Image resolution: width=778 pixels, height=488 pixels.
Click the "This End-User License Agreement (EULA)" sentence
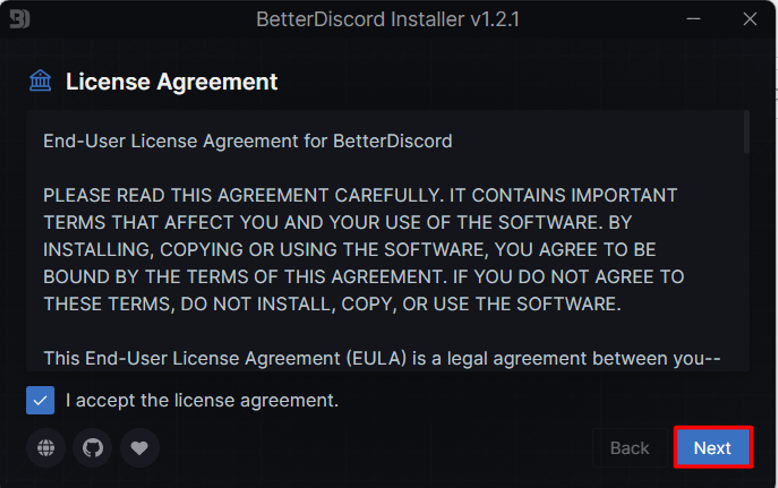(382, 359)
